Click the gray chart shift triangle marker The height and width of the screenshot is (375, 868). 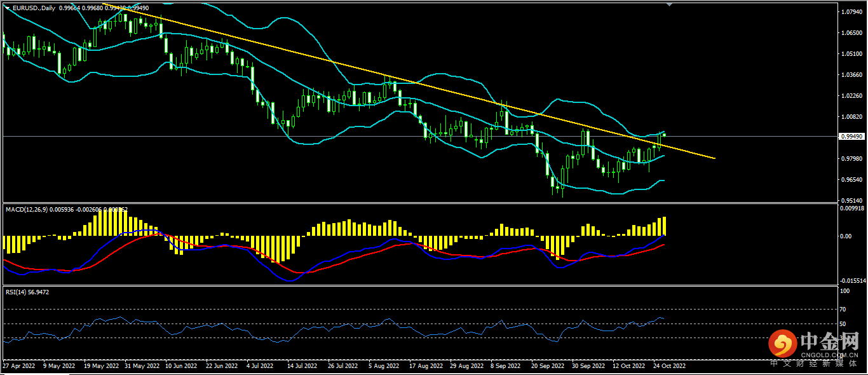[668, 4]
